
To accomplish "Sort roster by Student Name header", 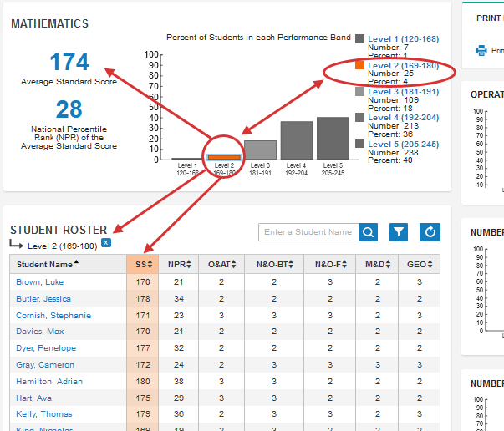I will (x=48, y=264).
